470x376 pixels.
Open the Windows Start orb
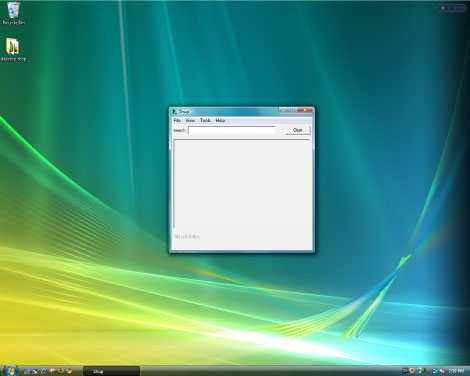click(x=11, y=370)
